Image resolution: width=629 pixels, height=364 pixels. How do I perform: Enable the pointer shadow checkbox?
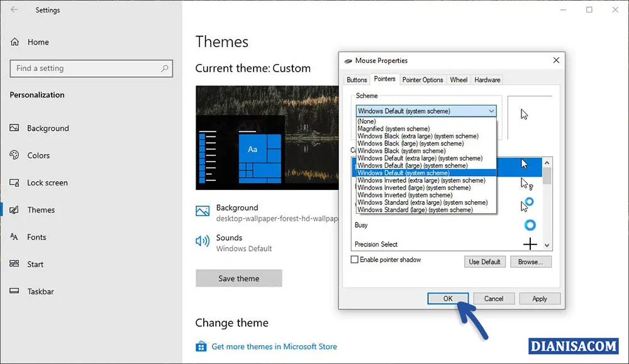click(355, 259)
